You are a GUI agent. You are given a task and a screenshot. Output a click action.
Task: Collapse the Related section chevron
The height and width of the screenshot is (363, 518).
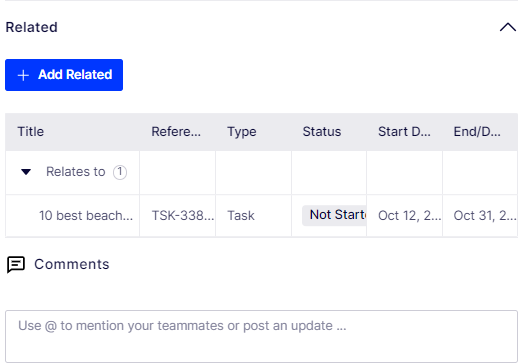(508, 27)
